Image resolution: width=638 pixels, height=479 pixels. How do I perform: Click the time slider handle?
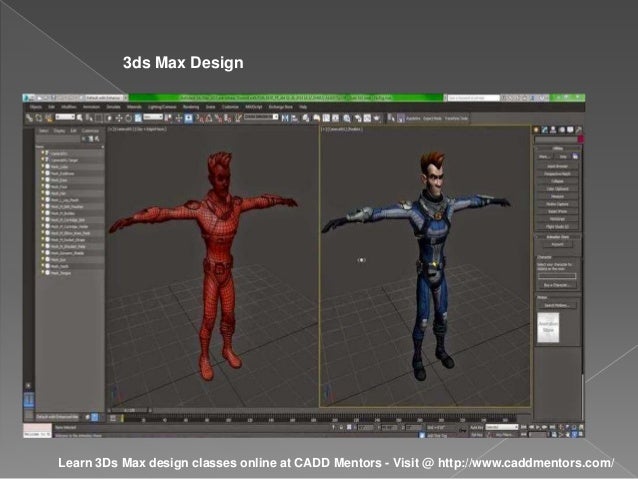click(x=129, y=410)
